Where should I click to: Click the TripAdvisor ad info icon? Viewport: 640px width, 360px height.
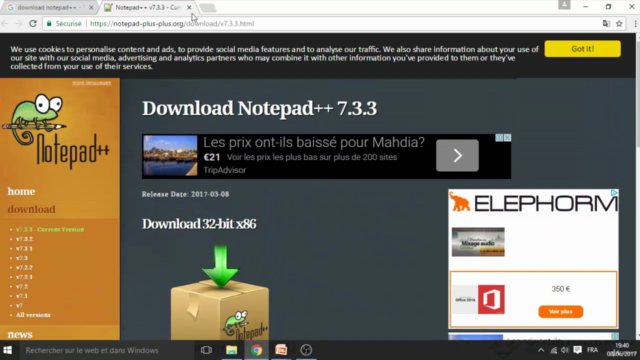point(499,138)
